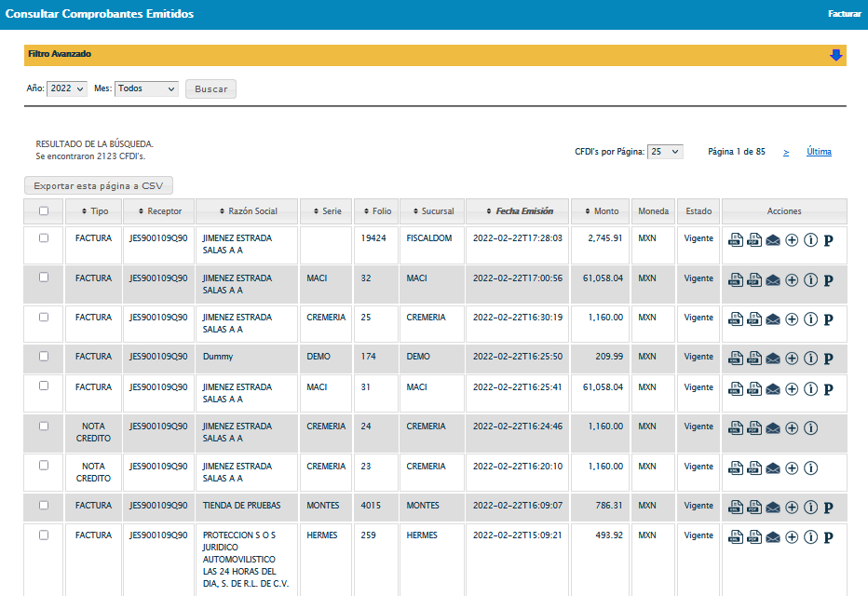Show info for folio 31 MACI invoice
This screenshot has width=868, height=596.
(x=810, y=389)
